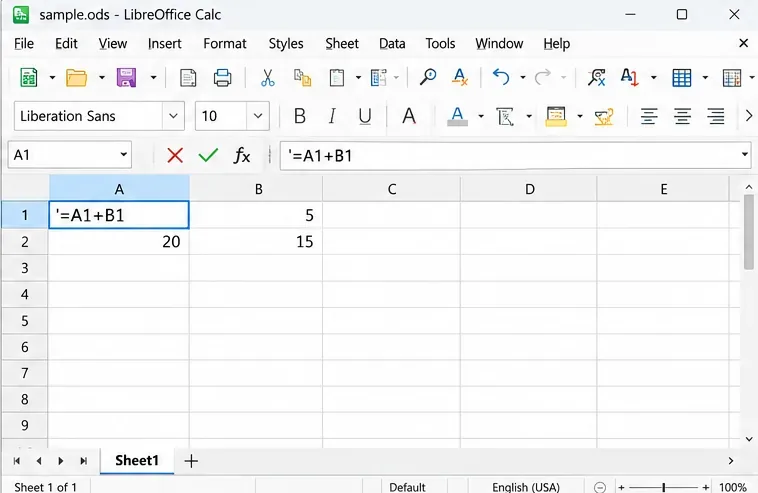Open the Edit menu

click(x=66, y=44)
